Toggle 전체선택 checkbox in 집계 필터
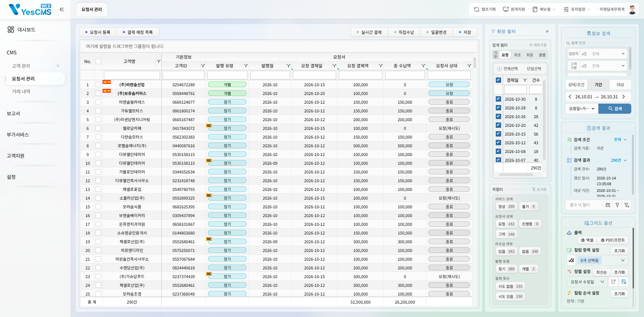The width and height of the screenshot is (644, 317). [499, 69]
